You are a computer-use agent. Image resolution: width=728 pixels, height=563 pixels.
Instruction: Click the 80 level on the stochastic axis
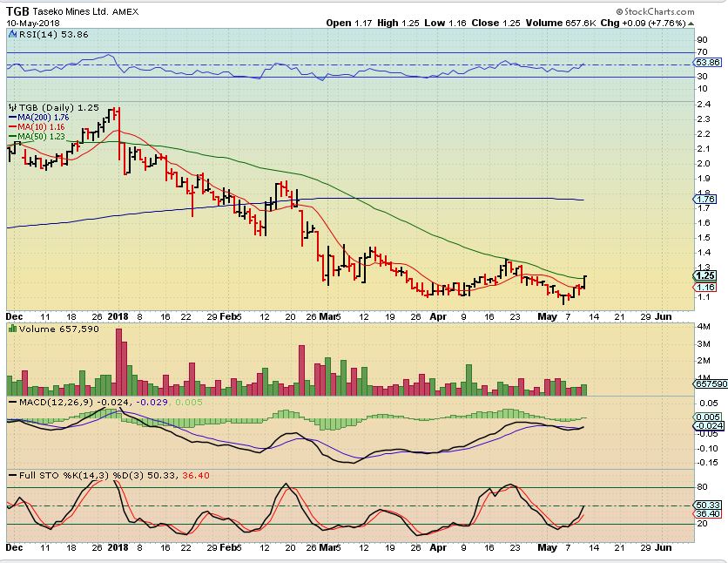702,487
